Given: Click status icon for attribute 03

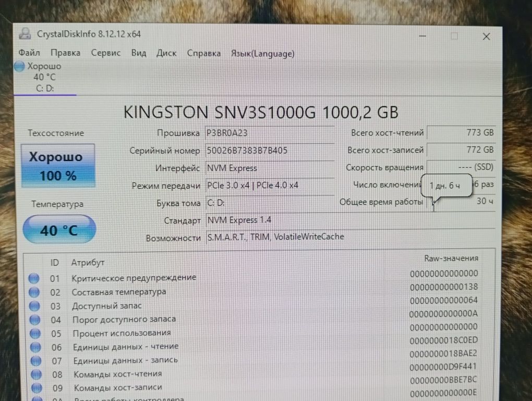Looking at the screenshot, I should (x=34, y=306).
